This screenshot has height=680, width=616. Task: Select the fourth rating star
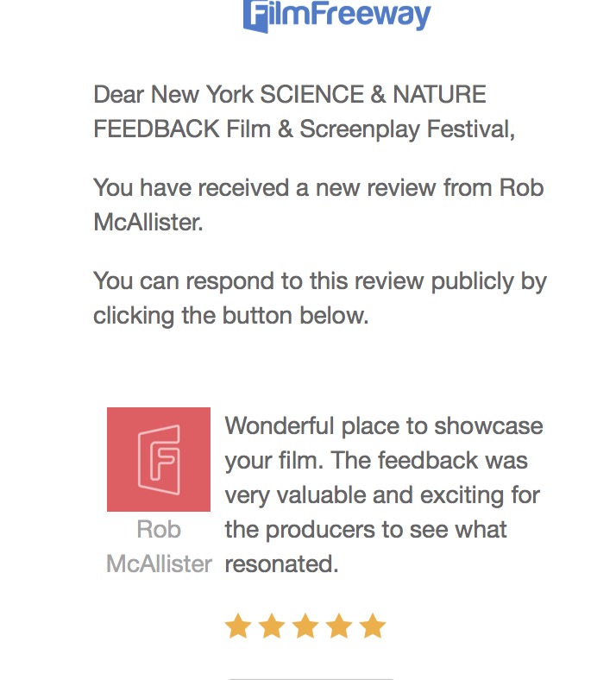338,626
